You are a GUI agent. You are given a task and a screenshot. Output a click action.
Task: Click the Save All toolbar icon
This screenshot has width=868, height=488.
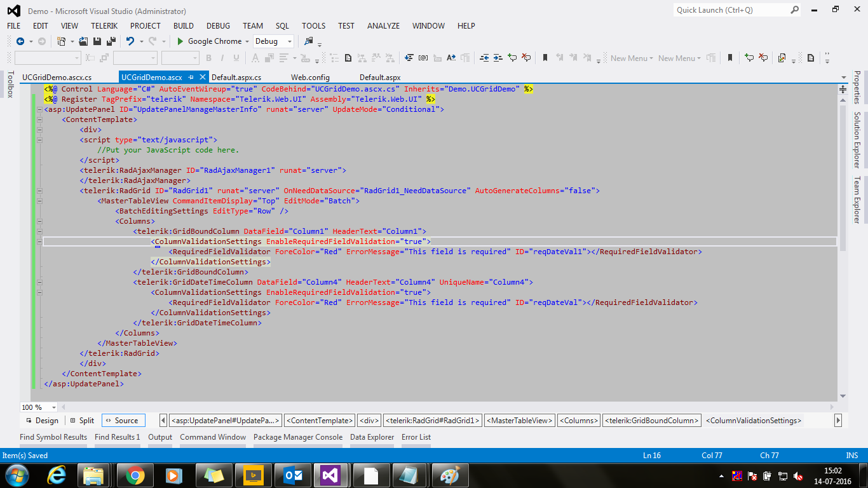pos(111,41)
